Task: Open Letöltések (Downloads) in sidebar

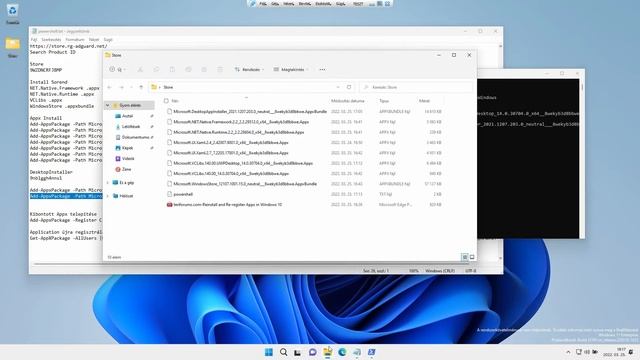Action: point(131,127)
